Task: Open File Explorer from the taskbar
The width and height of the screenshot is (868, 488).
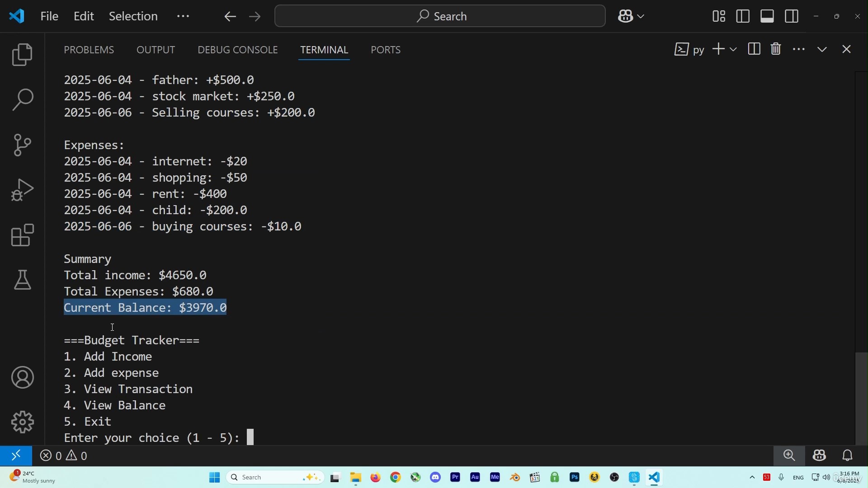Action: [356, 478]
